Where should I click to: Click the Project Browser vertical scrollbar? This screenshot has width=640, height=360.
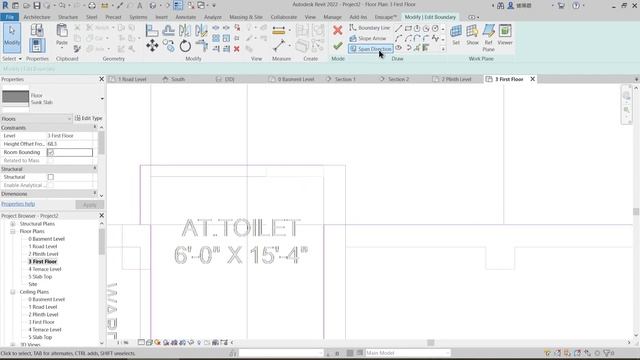click(x=102, y=242)
